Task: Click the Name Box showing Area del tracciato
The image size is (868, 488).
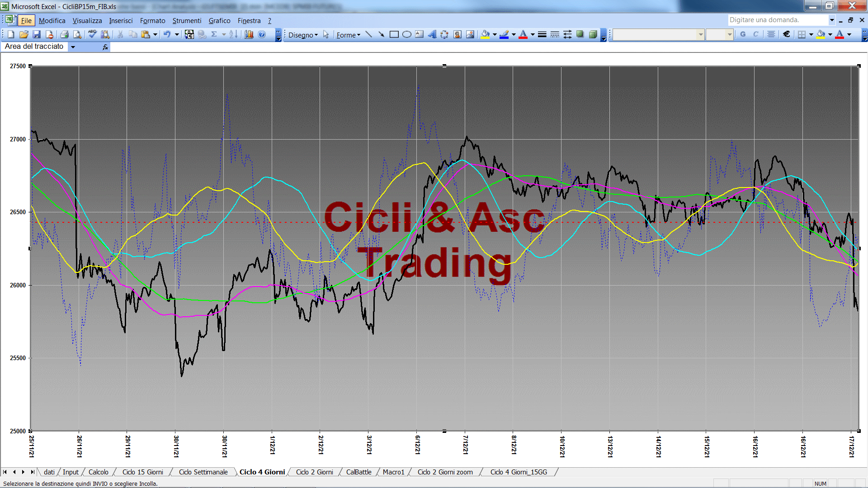Action: click(34, 47)
